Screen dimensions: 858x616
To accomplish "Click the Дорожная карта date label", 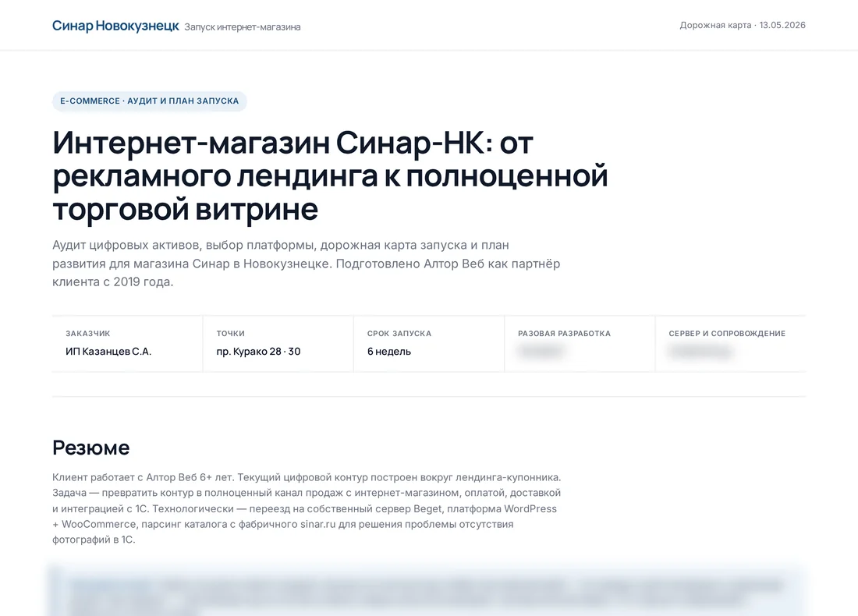I will coord(743,25).
